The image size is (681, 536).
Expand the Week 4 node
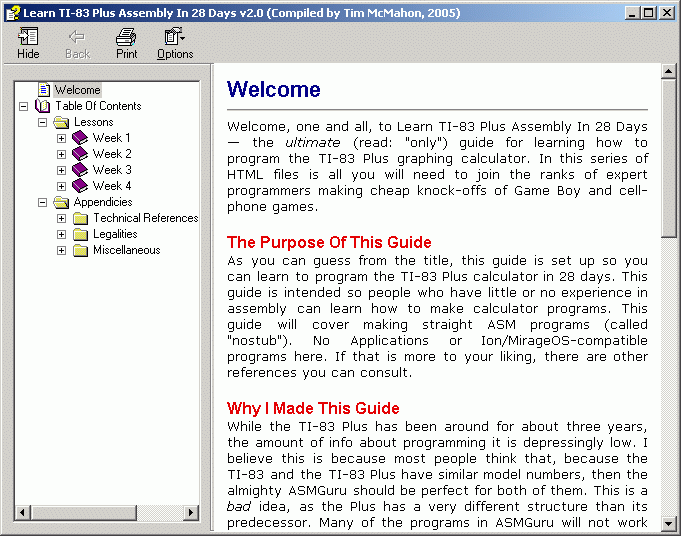pos(62,186)
